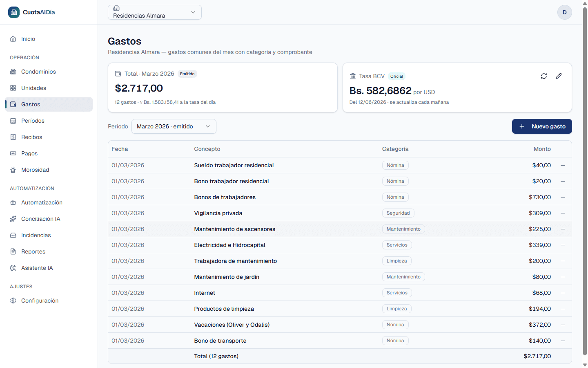Click the dash at the end of the Vigilancia privada row
The image size is (588, 368).
pos(563,213)
